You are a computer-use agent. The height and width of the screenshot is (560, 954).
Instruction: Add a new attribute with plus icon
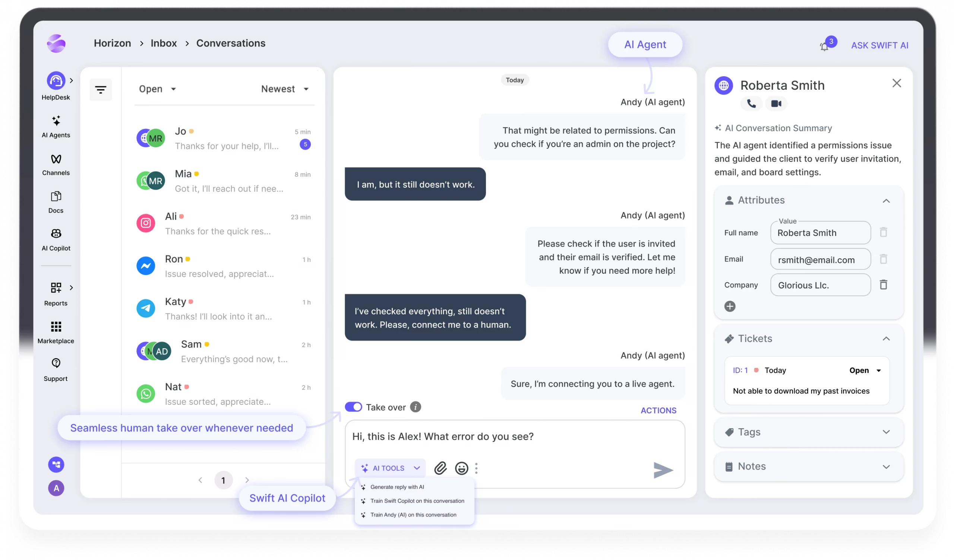click(x=730, y=306)
